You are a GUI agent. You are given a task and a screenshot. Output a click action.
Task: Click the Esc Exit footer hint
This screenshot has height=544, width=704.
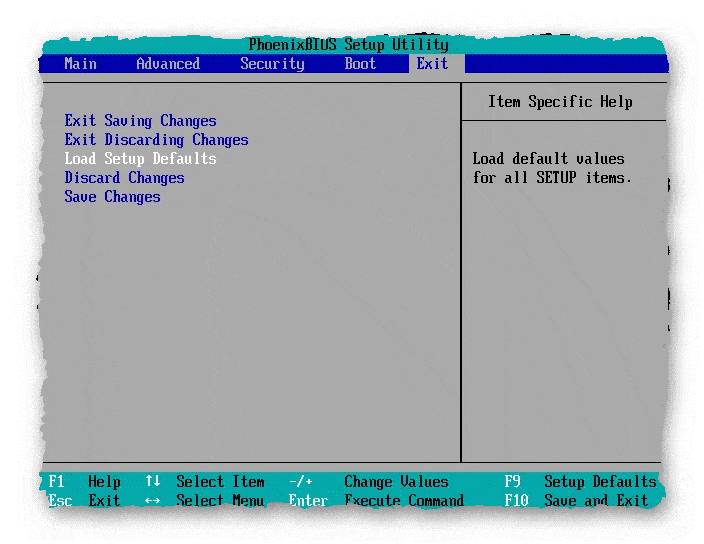point(84,500)
